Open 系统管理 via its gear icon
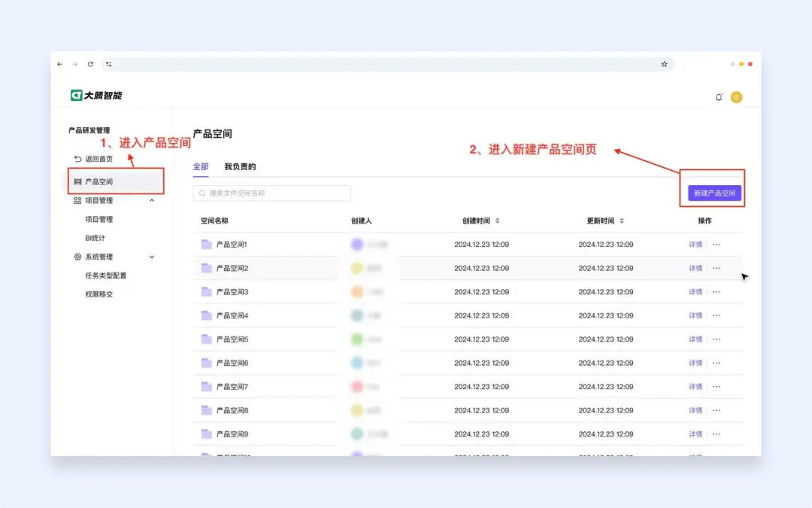 pos(77,257)
